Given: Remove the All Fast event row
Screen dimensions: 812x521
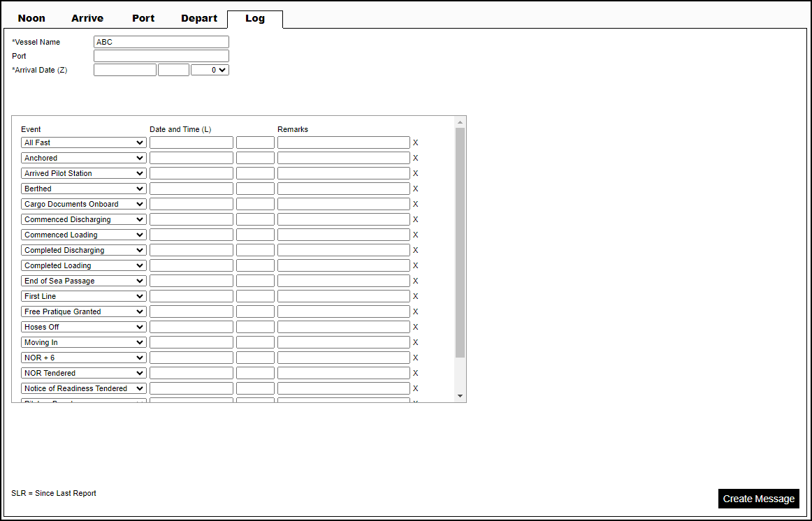Looking at the screenshot, I should pyautogui.click(x=415, y=142).
